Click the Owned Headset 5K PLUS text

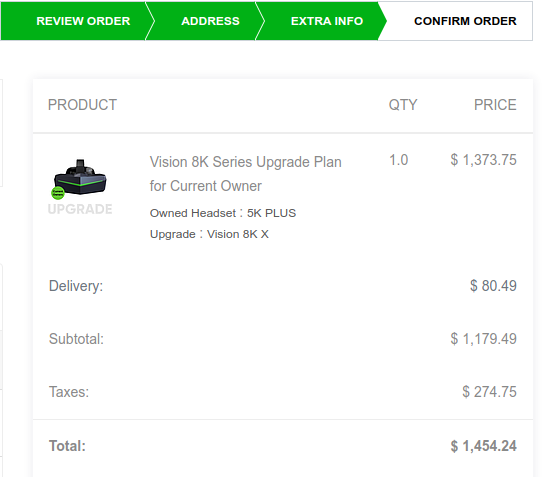point(223,213)
